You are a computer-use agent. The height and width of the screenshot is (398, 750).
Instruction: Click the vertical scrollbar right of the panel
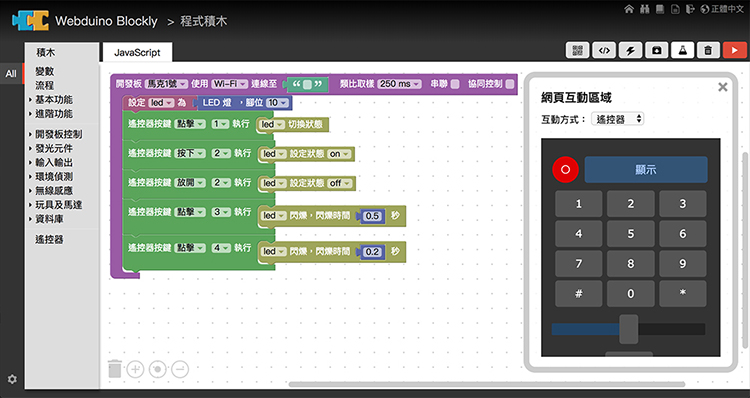coord(745,250)
